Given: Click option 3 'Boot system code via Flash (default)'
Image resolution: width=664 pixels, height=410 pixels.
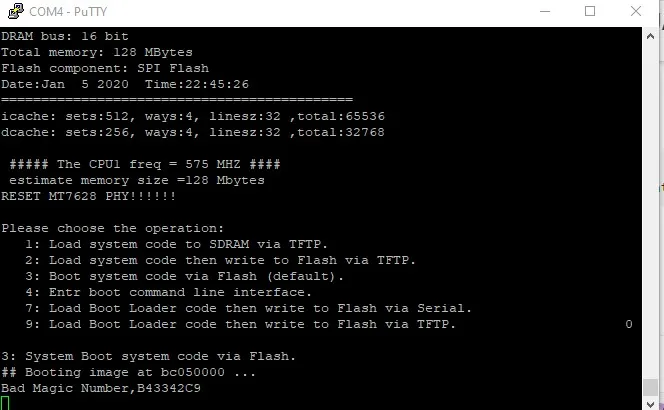Looking at the screenshot, I should tap(184, 277).
